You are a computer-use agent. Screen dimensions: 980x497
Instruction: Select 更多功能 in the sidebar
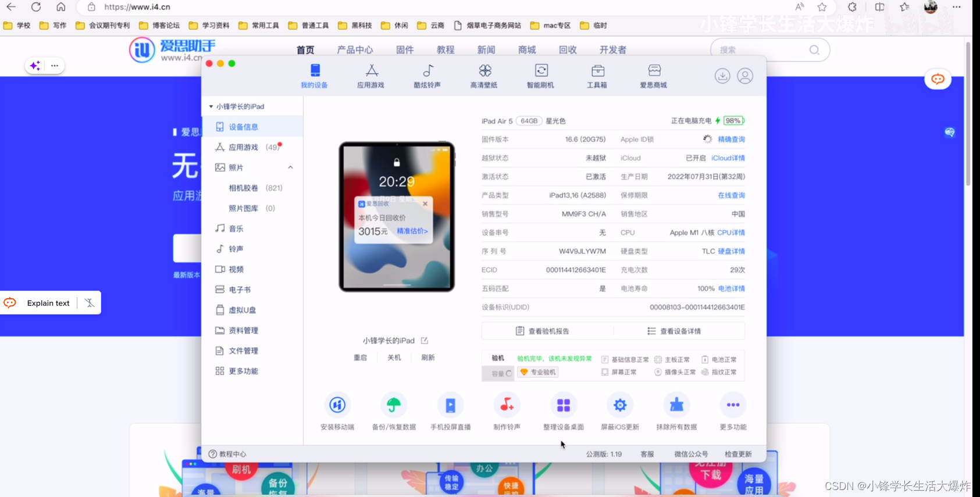[252, 371]
